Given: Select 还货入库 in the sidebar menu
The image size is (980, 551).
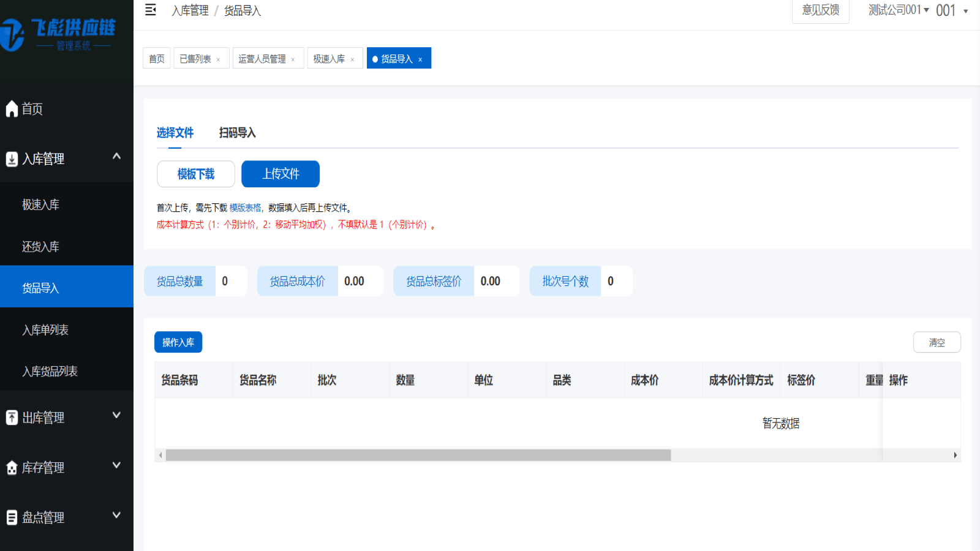Looking at the screenshot, I should 40,246.
